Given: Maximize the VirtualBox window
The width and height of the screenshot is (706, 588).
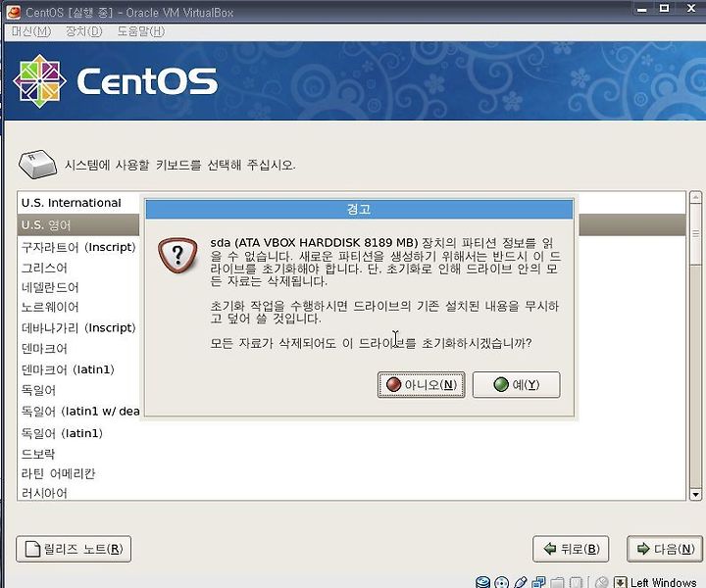Looking at the screenshot, I should [664, 8].
